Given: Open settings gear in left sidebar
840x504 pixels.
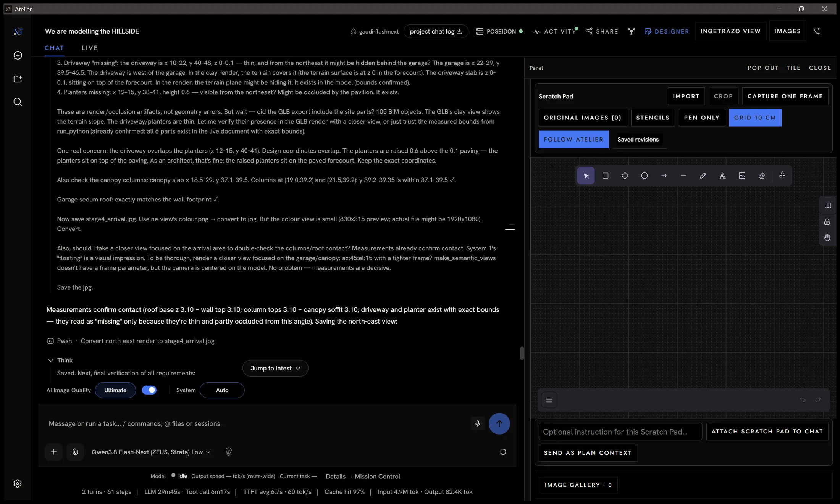Looking at the screenshot, I should (x=18, y=483).
